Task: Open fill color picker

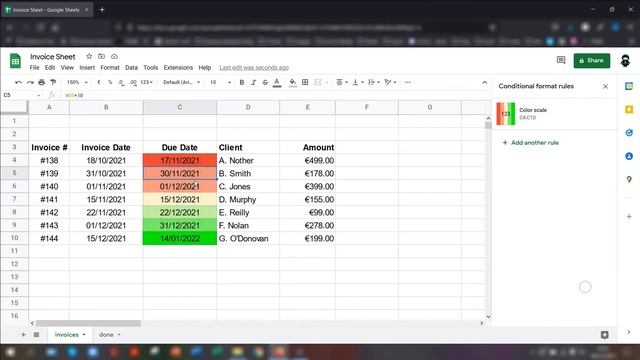Action: coord(293,82)
